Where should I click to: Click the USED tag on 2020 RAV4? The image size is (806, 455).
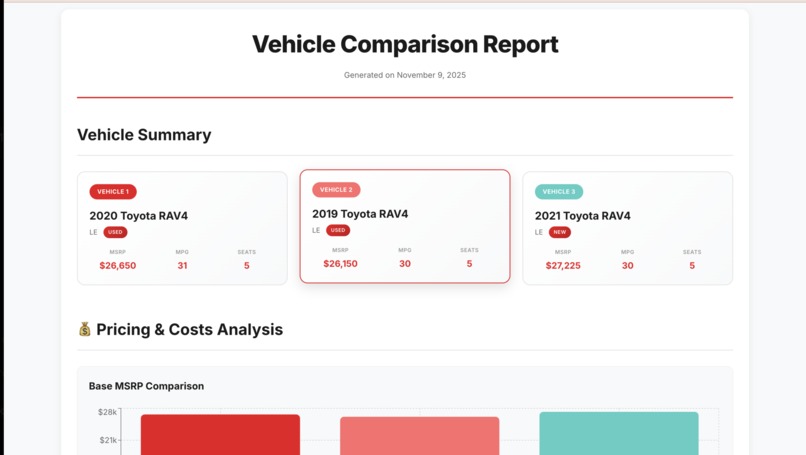[x=115, y=232]
